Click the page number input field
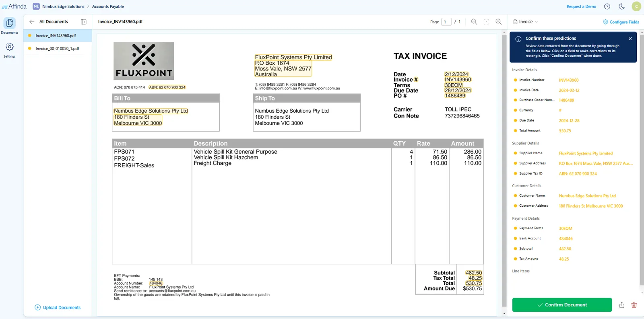Viewport: 644px width, 319px height. click(x=446, y=22)
